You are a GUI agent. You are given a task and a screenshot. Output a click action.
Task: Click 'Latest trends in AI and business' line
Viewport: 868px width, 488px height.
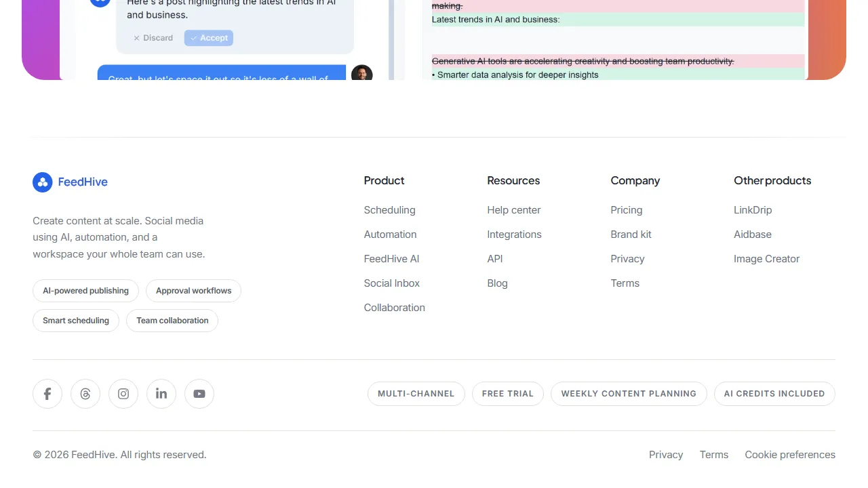[x=496, y=20]
